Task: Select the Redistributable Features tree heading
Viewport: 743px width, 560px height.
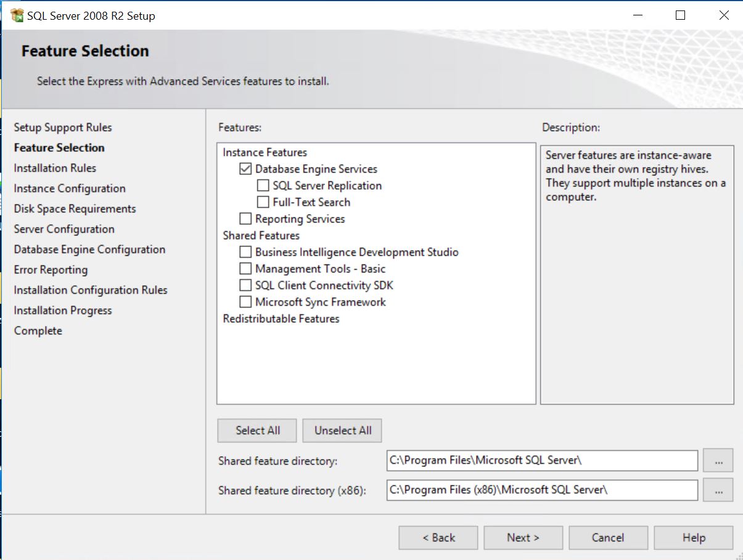Action: click(281, 319)
